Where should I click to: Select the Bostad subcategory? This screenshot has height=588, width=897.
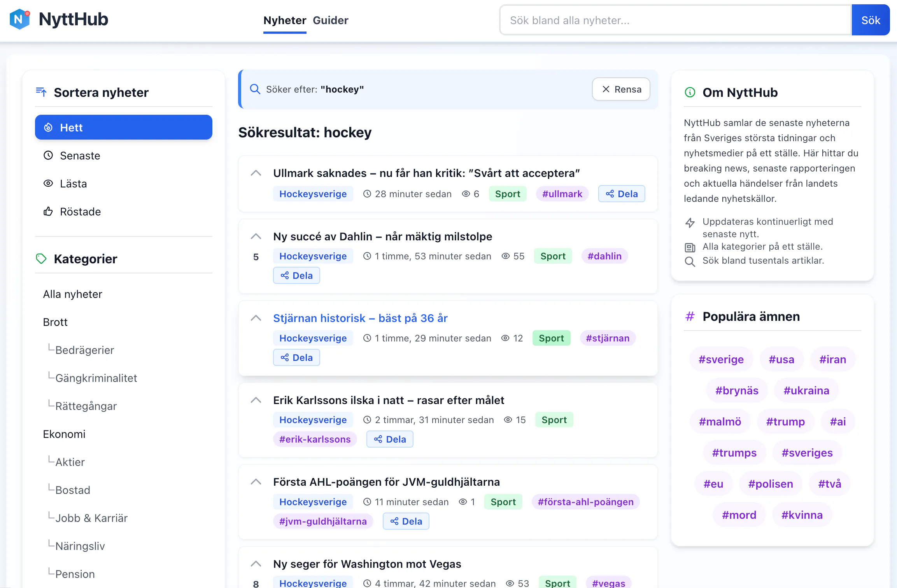point(73,490)
